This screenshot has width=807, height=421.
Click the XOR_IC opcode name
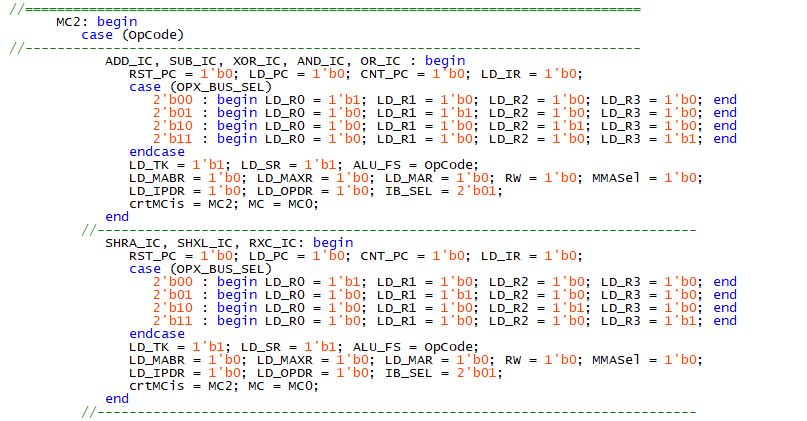[257, 61]
